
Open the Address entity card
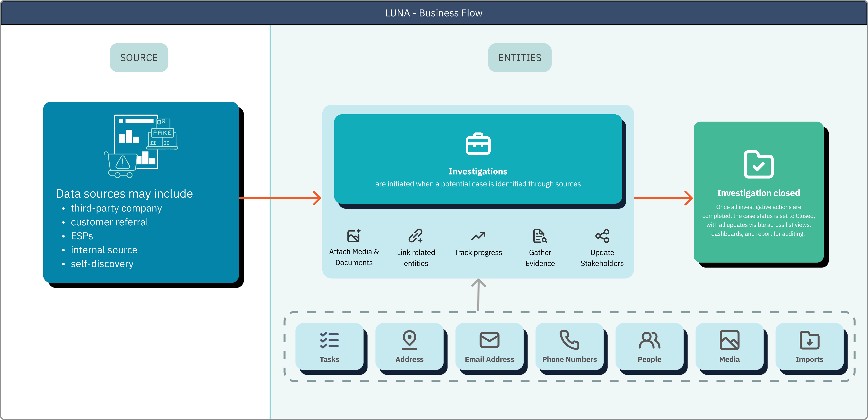tap(409, 346)
